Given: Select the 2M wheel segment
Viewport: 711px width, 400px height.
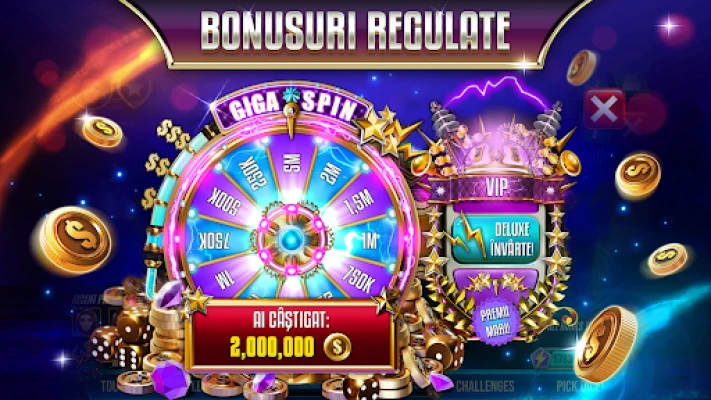Looking at the screenshot, I should point(331,172).
